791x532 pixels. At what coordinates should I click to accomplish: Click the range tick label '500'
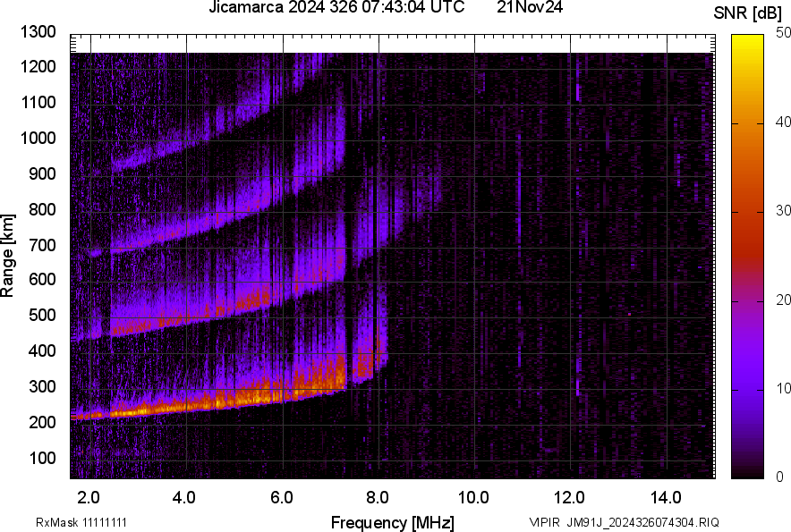pyautogui.click(x=42, y=315)
